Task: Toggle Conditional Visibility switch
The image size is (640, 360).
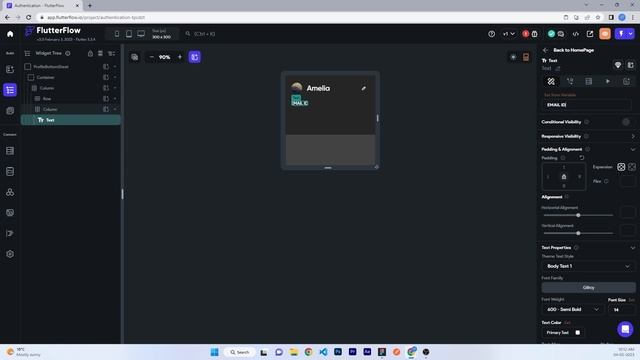Action: 626,122
